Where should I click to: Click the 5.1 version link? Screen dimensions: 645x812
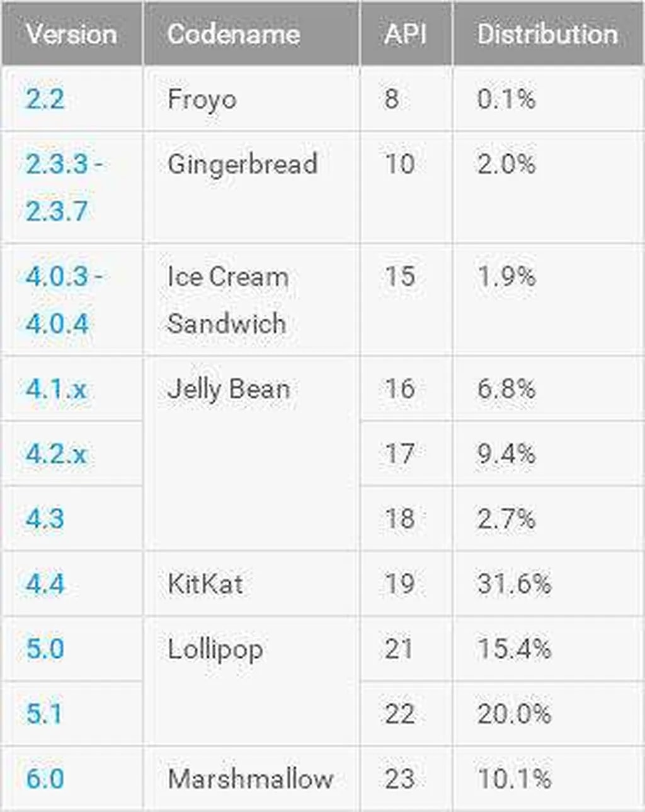44,713
